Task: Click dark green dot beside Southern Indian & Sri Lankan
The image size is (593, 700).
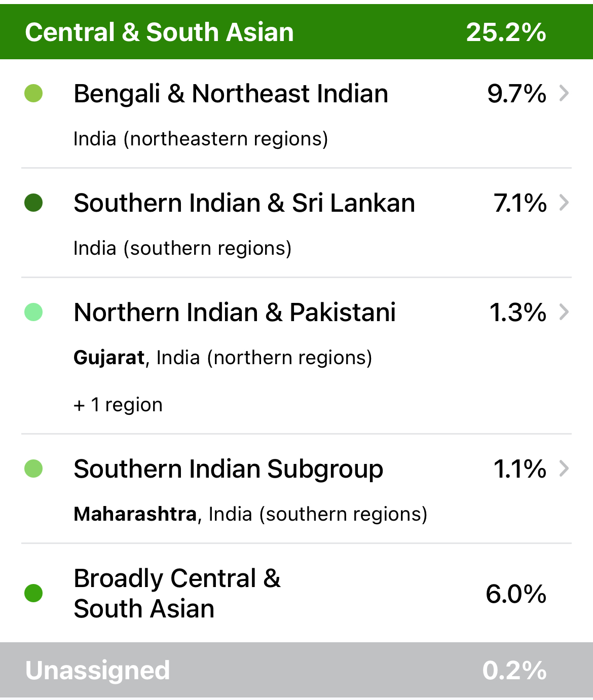Action: click(33, 203)
